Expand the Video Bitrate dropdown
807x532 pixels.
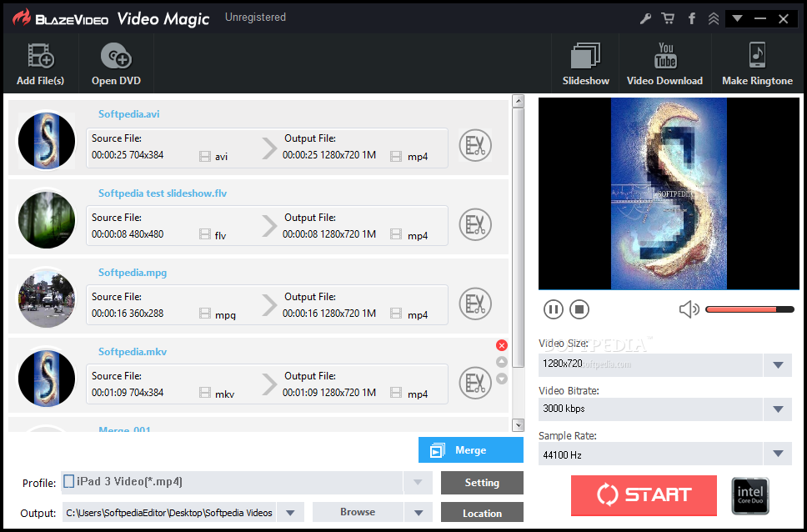tap(778, 409)
